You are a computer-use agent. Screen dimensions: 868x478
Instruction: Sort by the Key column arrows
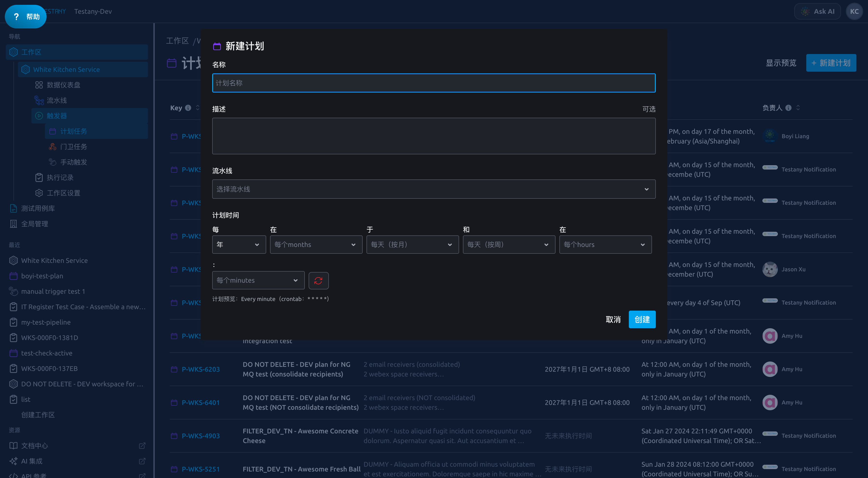tap(198, 108)
